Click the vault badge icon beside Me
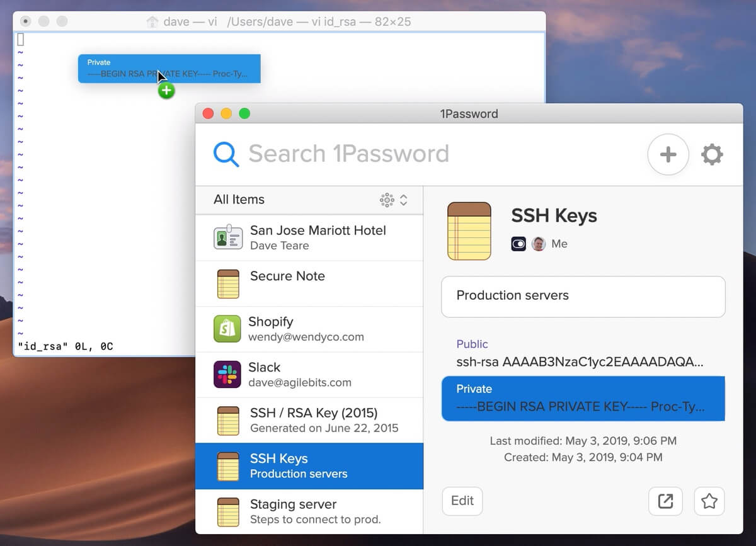 (518, 244)
